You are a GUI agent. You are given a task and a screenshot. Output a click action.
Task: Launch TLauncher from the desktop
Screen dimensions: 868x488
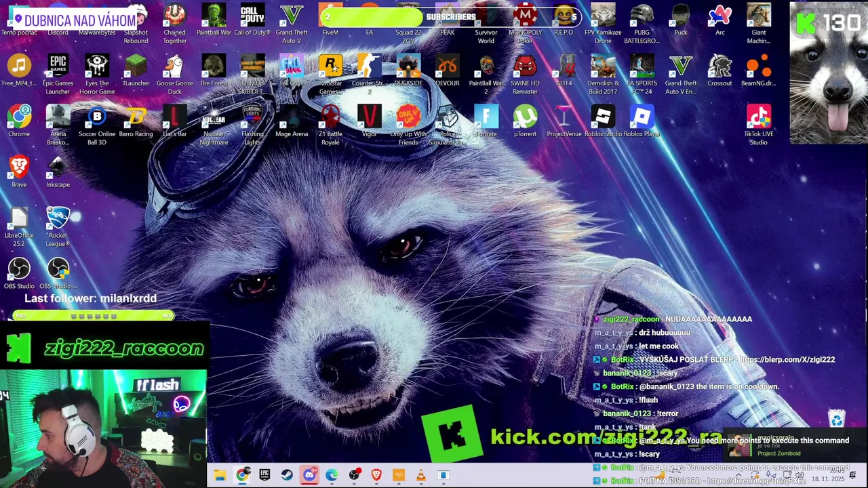136,71
